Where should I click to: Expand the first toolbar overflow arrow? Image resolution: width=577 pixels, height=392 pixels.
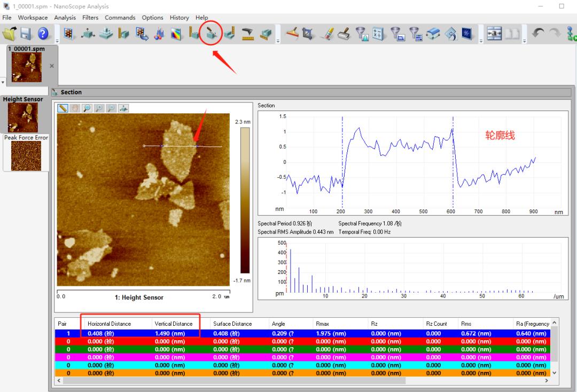[57, 41]
